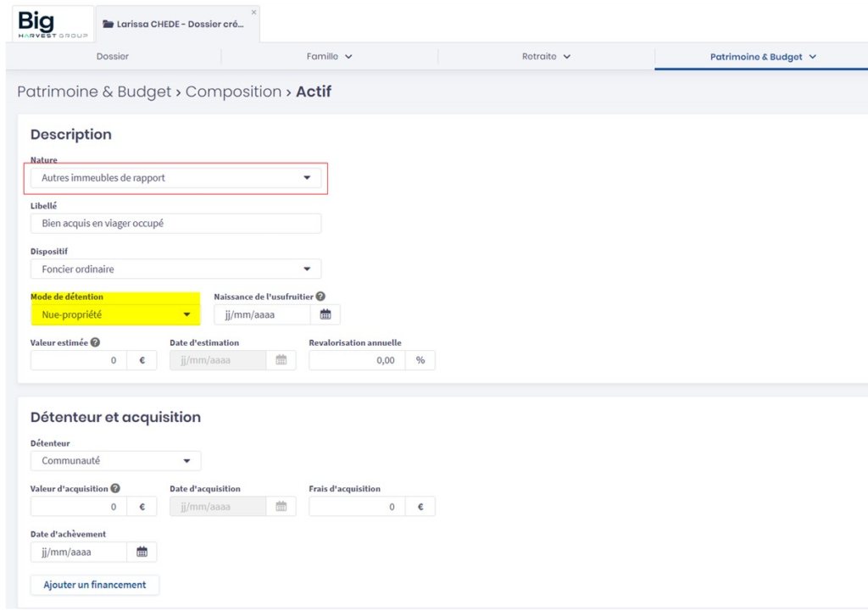The width and height of the screenshot is (868, 611).
Task: Open calendar picker for Date d'achèvement
Action: click(x=142, y=553)
